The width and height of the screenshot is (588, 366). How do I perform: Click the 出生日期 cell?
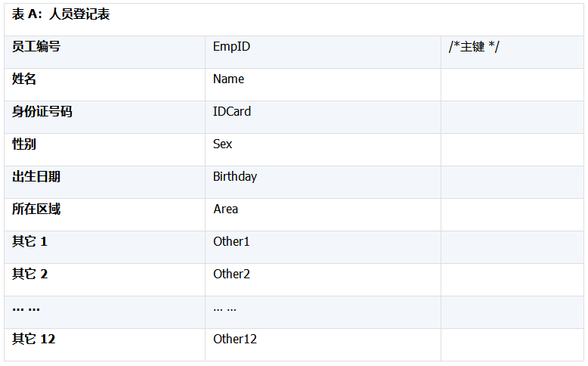point(36,177)
